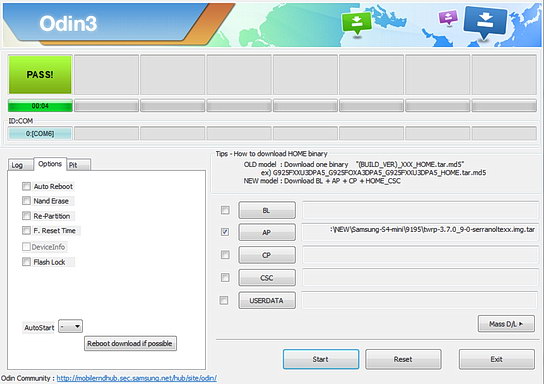Toggle the F. Reset Time checkbox
Screen dimensions: 544x384
26,230
